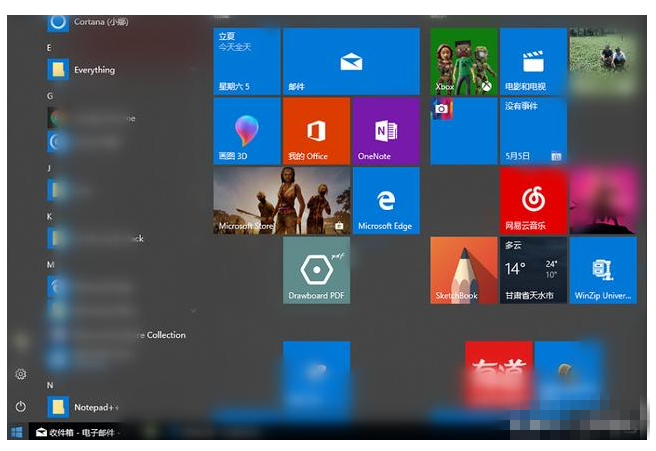Screen dimensions: 656x451
Task: Select the letter G section header
Action: pos(50,96)
